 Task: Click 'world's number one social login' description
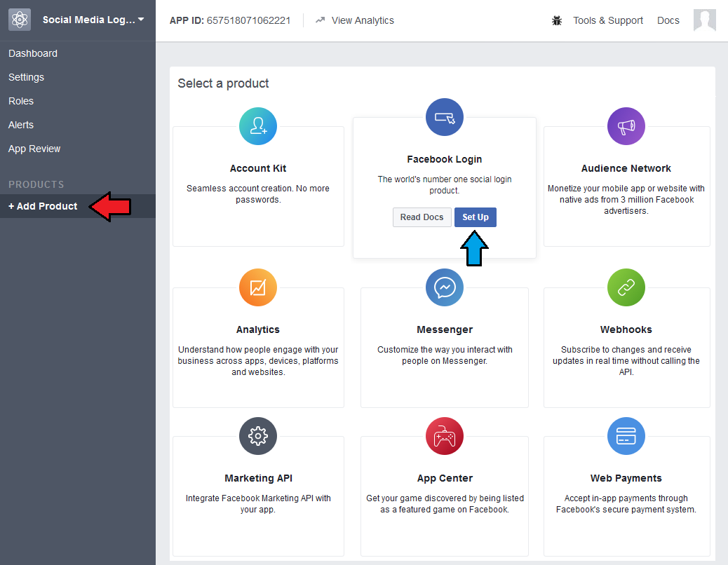point(445,184)
